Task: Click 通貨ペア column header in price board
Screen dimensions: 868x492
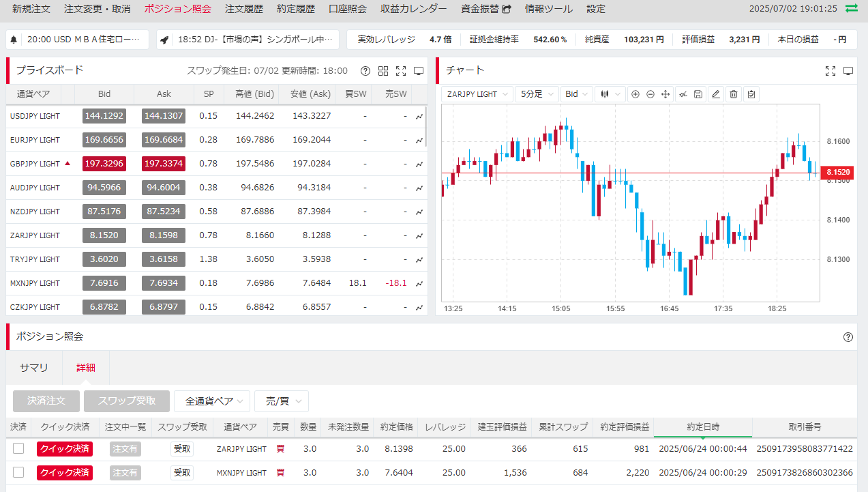Action: coord(34,94)
